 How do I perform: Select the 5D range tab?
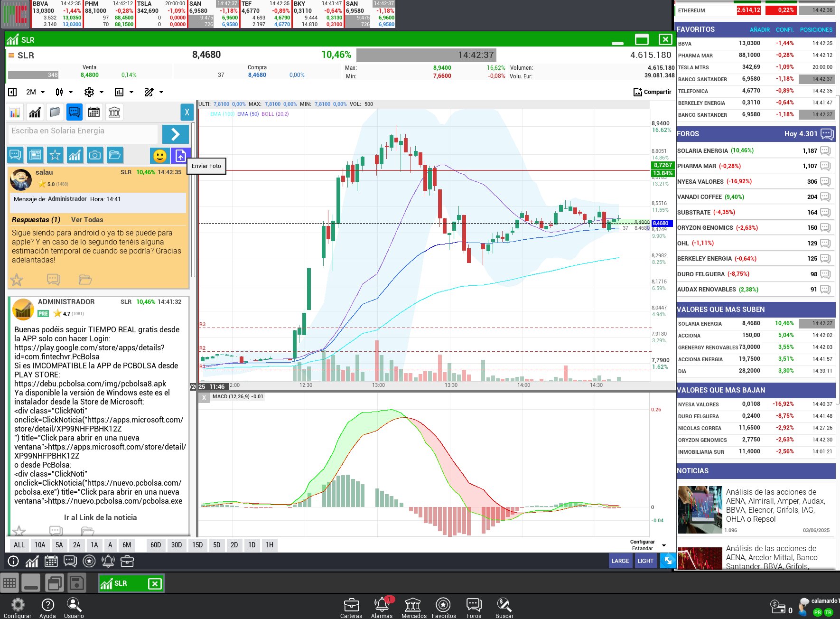point(217,545)
